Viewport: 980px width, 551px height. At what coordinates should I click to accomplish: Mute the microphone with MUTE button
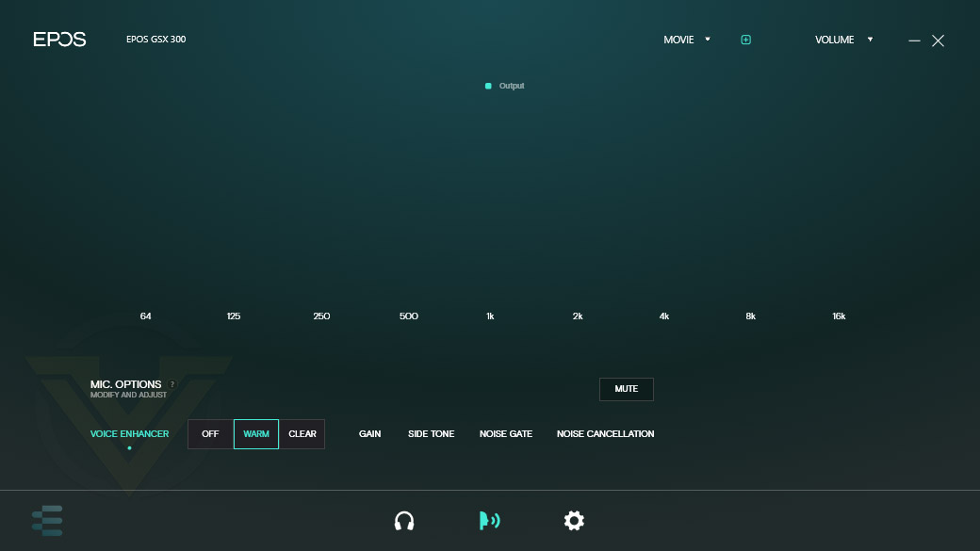click(x=627, y=389)
